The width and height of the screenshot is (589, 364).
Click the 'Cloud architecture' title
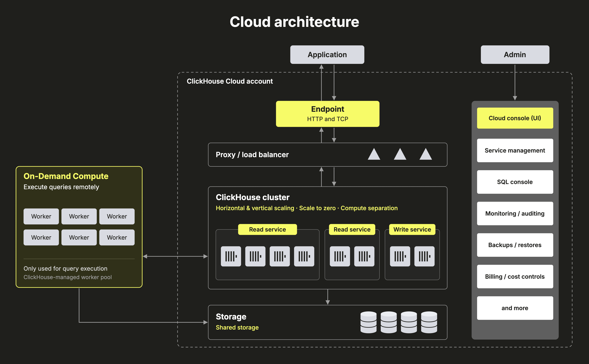click(294, 22)
